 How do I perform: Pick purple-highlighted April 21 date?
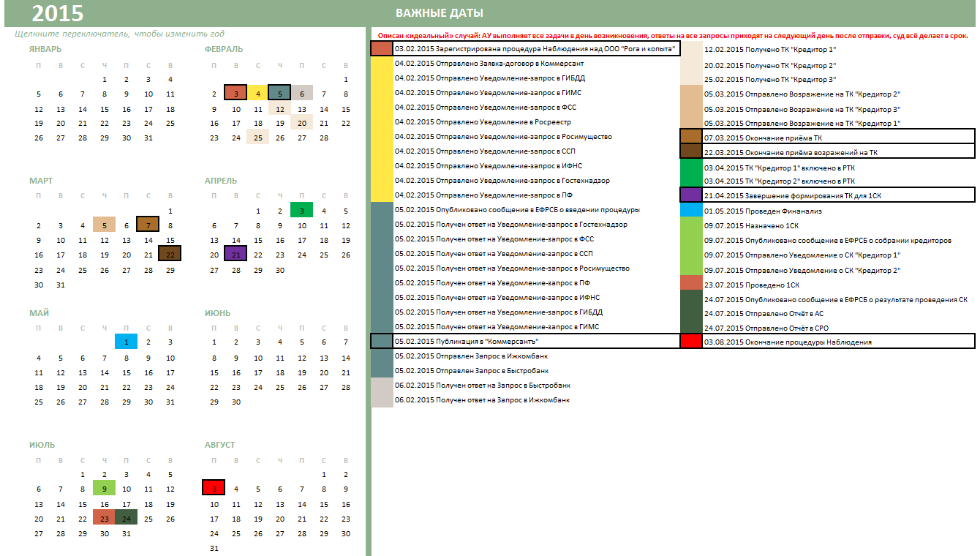tap(235, 255)
